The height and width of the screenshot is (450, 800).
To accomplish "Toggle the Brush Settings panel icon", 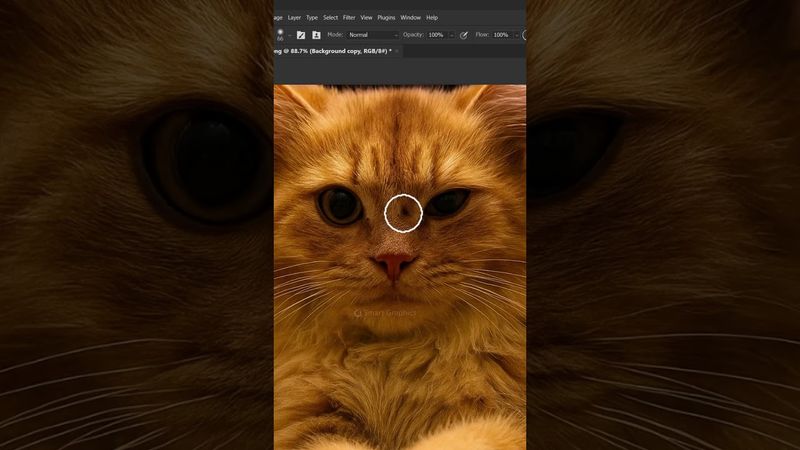I will click(x=301, y=35).
